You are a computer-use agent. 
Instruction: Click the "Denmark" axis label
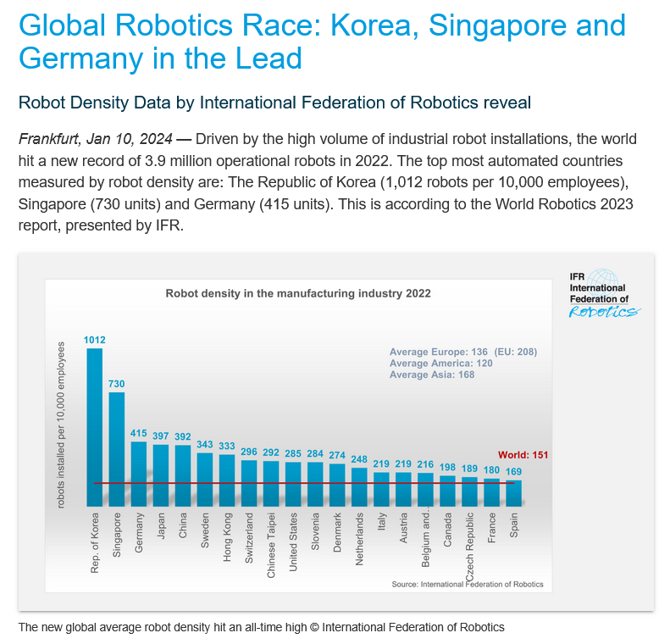pos(337,532)
